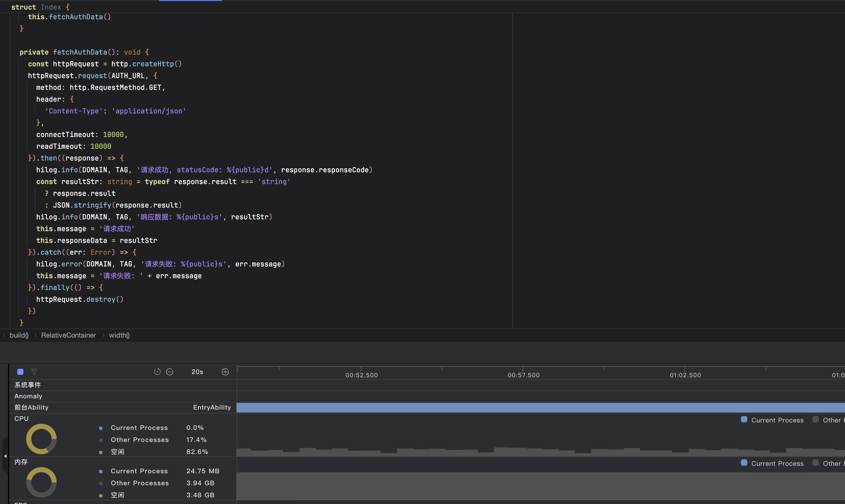The image size is (845, 504).
Task: Click 'http.createHttp()' in the code
Action: (x=147, y=64)
